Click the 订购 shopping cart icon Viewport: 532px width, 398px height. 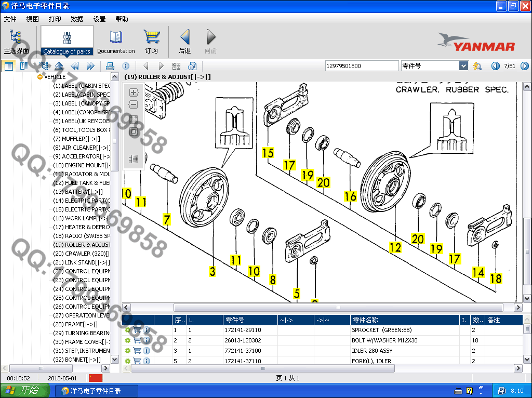pos(152,41)
